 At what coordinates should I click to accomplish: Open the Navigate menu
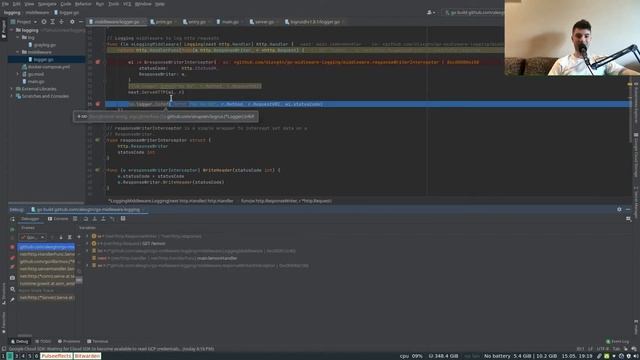[47, 4]
